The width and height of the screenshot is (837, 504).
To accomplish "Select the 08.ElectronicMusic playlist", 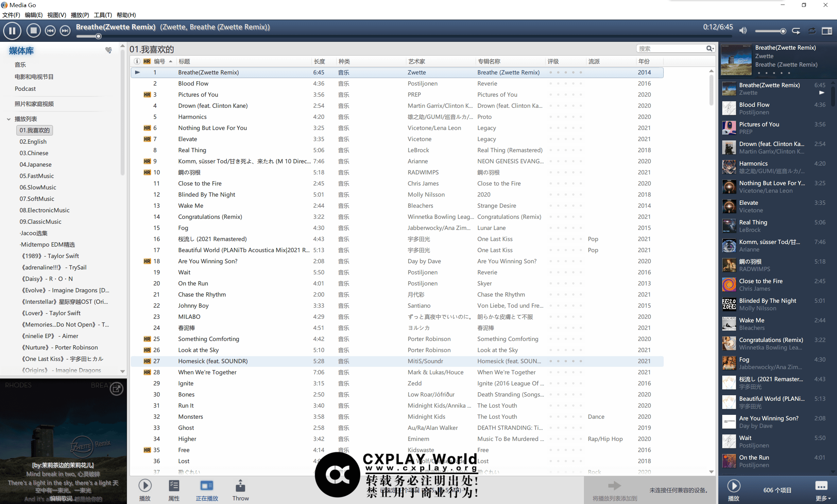I will tap(44, 210).
